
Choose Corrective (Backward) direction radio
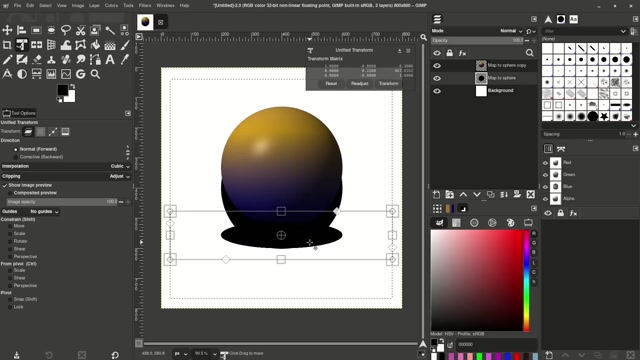tap(16, 157)
